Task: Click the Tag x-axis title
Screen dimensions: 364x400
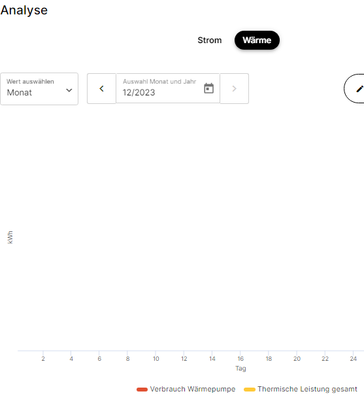Action: [x=241, y=369]
